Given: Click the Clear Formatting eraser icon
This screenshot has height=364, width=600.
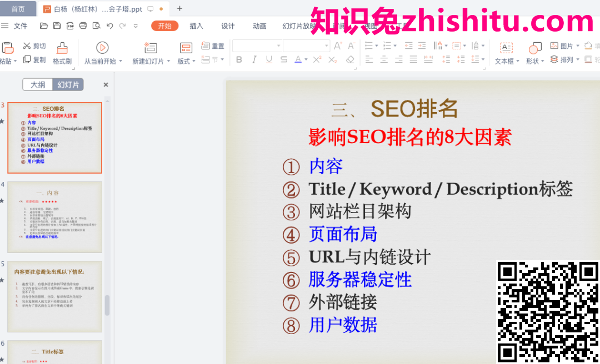Looking at the screenshot, I should (350, 59).
